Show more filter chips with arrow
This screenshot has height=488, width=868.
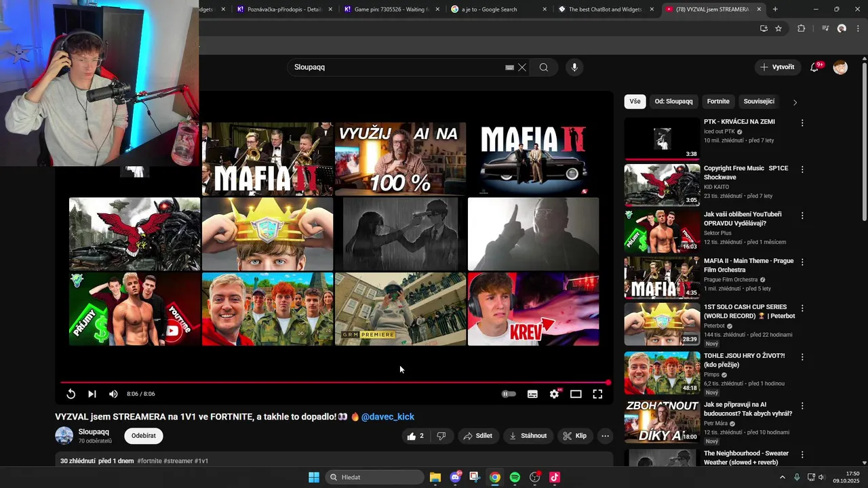(x=795, y=102)
